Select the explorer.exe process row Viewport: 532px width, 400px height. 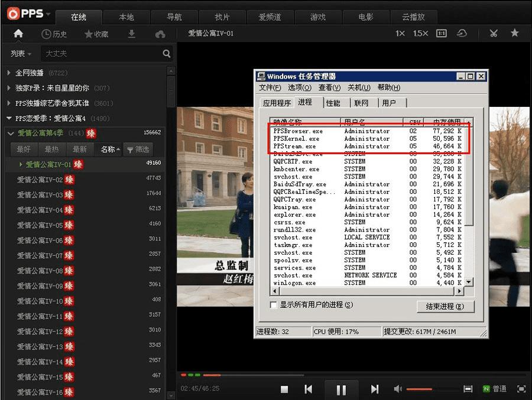click(x=368, y=214)
